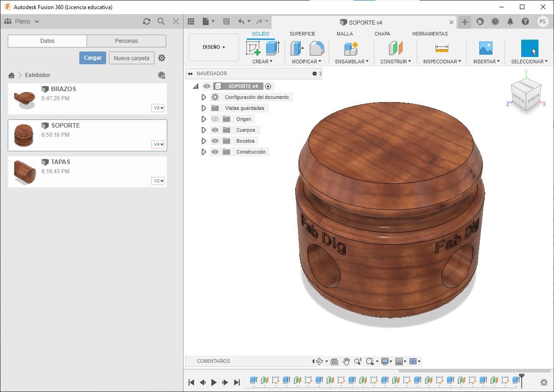Screen dimensions: 554x392
Task: Undo the last action
Action: pyautogui.click(x=241, y=21)
